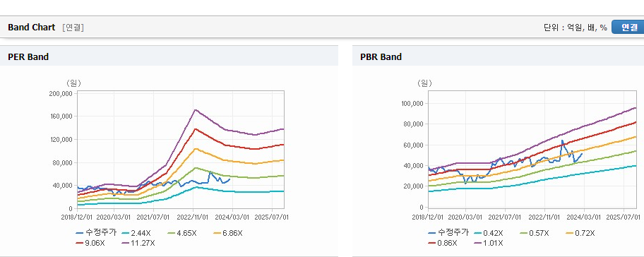
Task: Click the purple line peak in PER chart
Action: click(x=196, y=109)
